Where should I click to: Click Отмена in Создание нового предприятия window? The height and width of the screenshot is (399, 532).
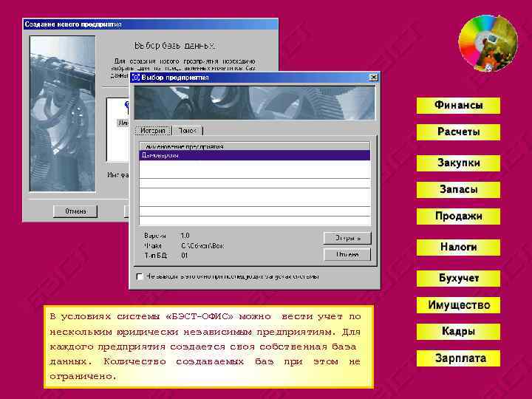coord(75,211)
